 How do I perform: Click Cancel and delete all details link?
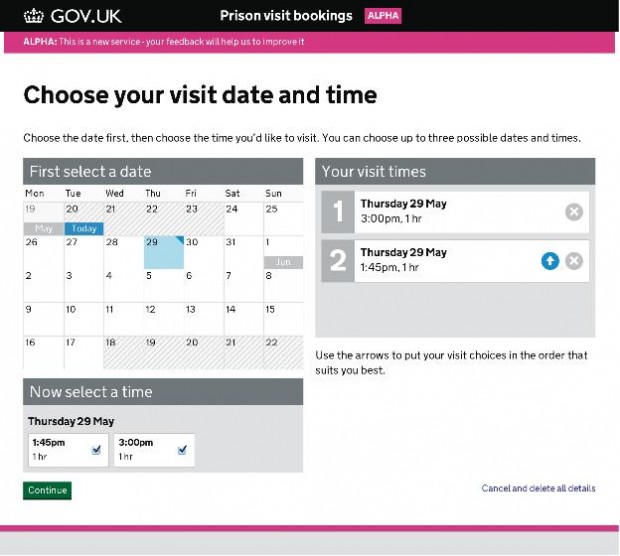538,488
